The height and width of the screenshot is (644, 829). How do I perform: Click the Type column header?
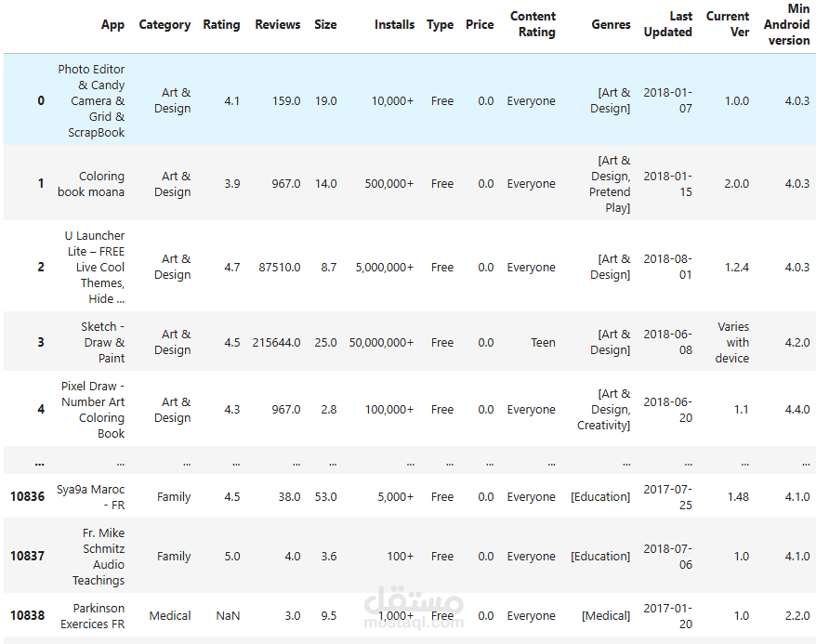(440, 25)
